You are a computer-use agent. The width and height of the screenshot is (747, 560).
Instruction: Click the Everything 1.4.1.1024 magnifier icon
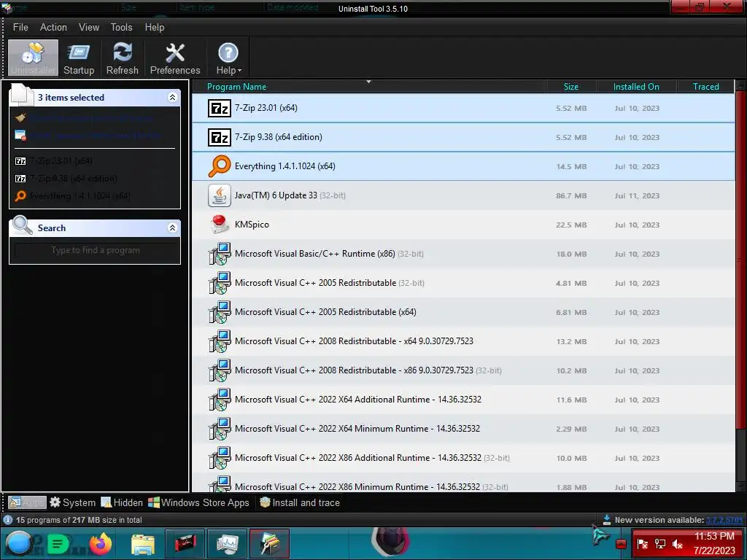(220, 166)
